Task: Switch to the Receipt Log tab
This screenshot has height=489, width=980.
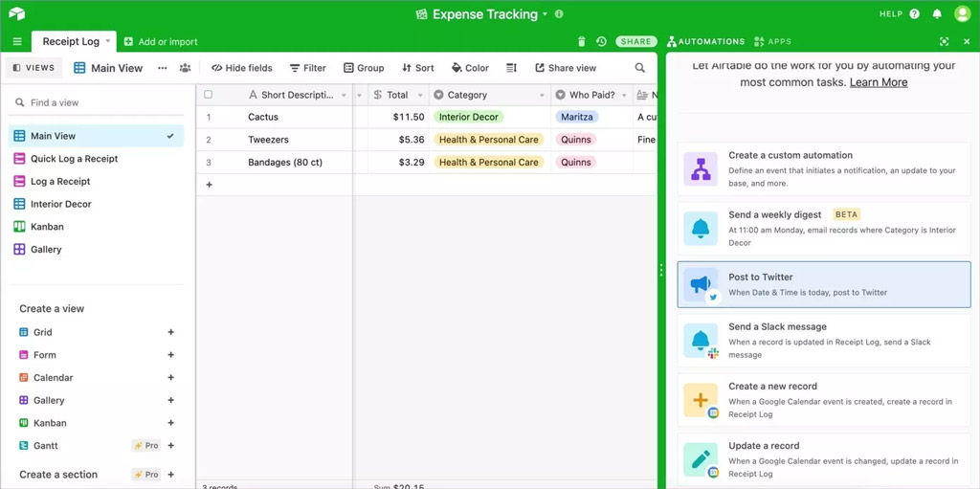Action: tap(71, 41)
